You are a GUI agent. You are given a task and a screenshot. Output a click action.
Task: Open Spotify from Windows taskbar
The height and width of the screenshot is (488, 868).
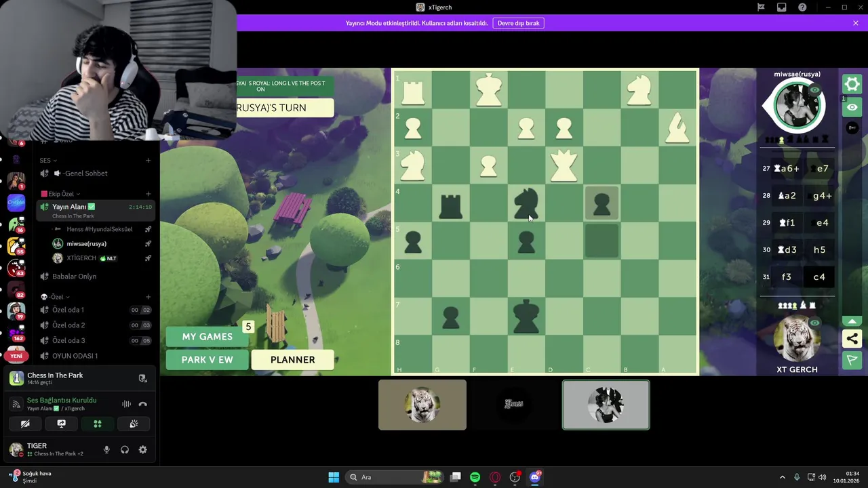(475, 477)
